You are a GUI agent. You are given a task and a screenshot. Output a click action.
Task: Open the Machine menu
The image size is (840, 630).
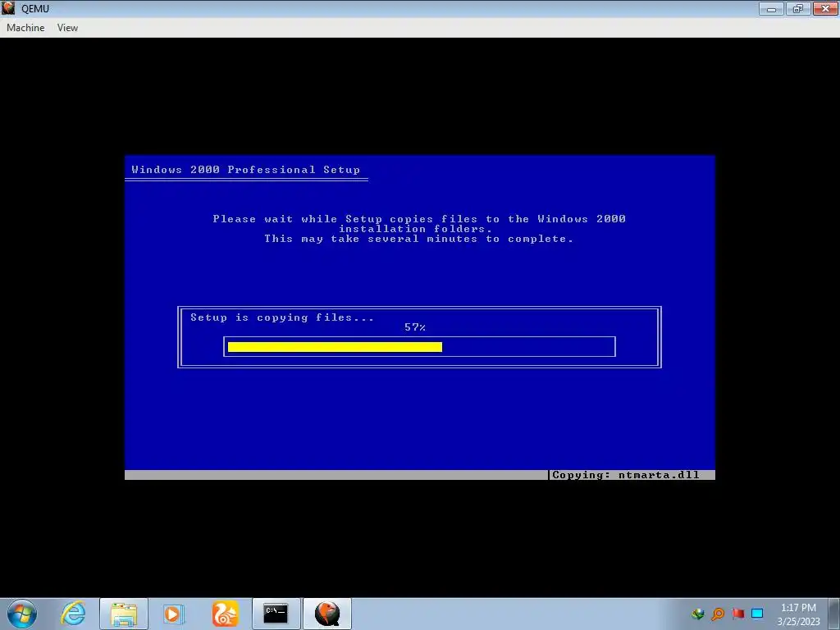pyautogui.click(x=25, y=28)
